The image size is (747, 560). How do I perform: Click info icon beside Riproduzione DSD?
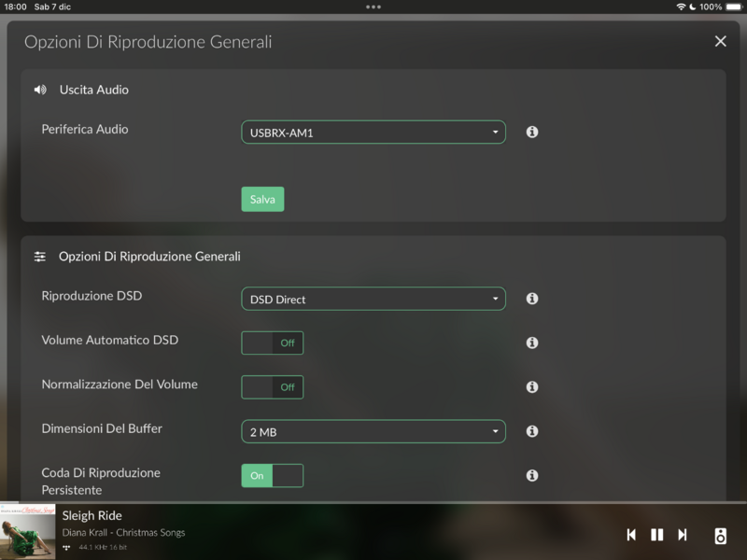click(532, 299)
